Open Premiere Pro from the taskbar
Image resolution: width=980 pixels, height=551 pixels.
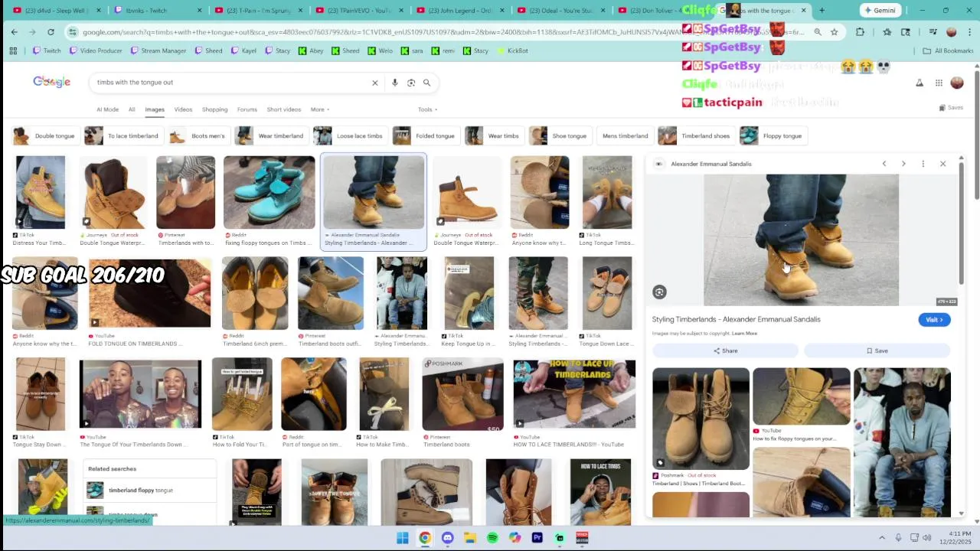point(537,538)
